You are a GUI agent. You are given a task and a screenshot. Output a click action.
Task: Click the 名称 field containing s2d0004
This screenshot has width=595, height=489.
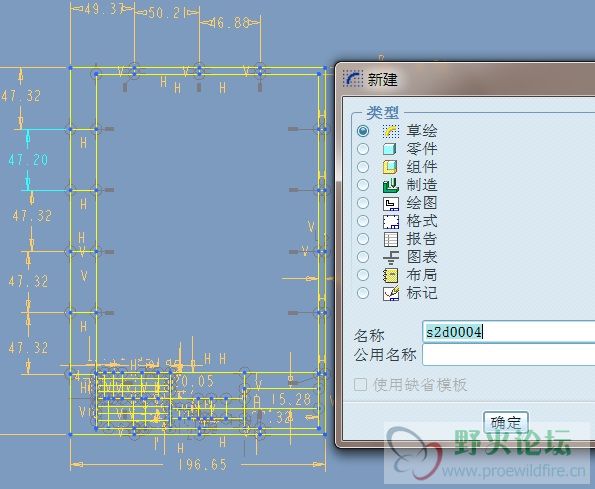point(508,332)
